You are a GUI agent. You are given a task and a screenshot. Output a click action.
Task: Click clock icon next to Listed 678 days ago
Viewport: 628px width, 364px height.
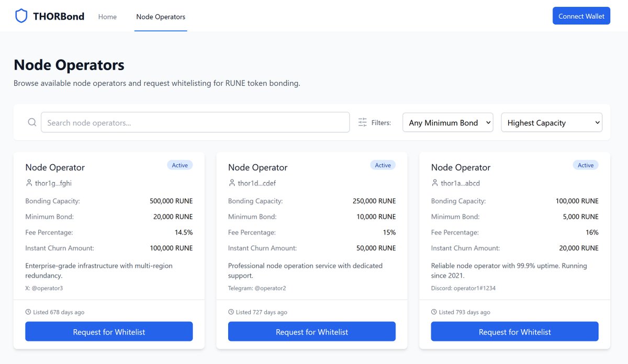pyautogui.click(x=28, y=312)
